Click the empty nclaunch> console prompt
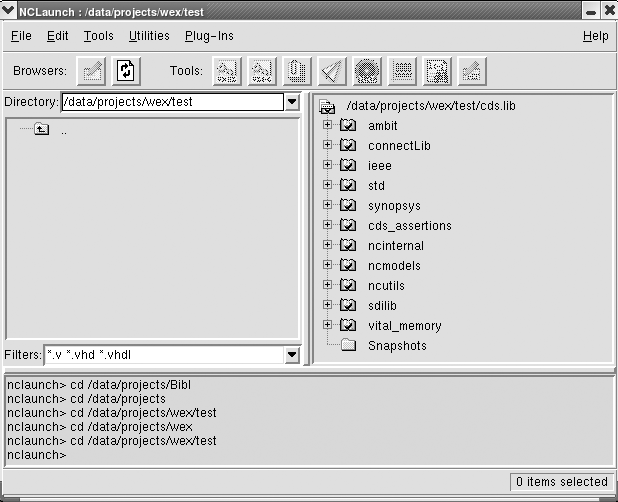The height and width of the screenshot is (502, 618). pos(37,455)
